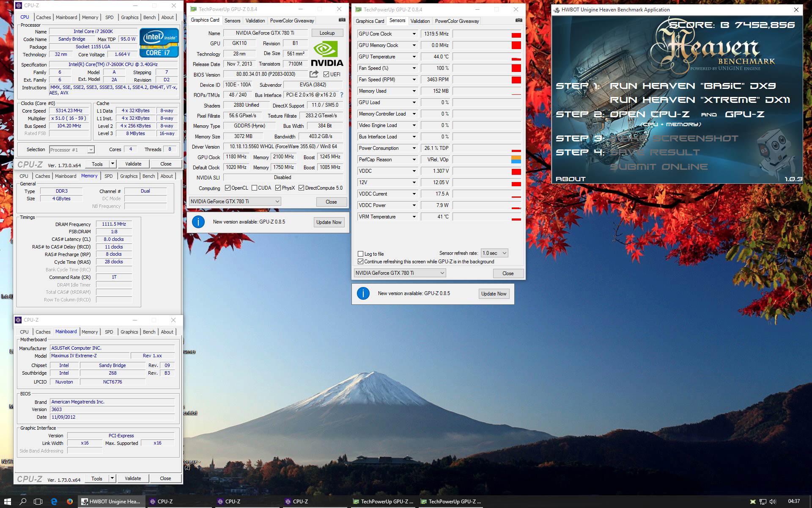Open Validation tab in GPU-Z Sensors window
This screenshot has height=508, width=812.
[420, 21]
